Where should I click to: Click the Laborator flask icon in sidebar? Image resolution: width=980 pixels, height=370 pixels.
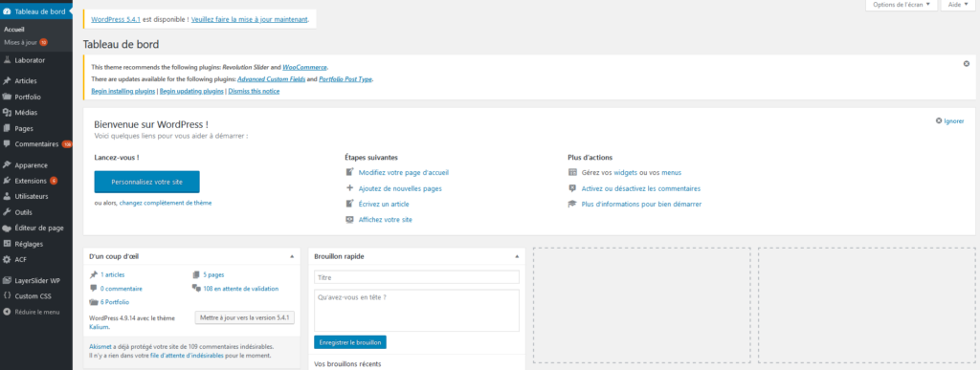[x=7, y=60]
